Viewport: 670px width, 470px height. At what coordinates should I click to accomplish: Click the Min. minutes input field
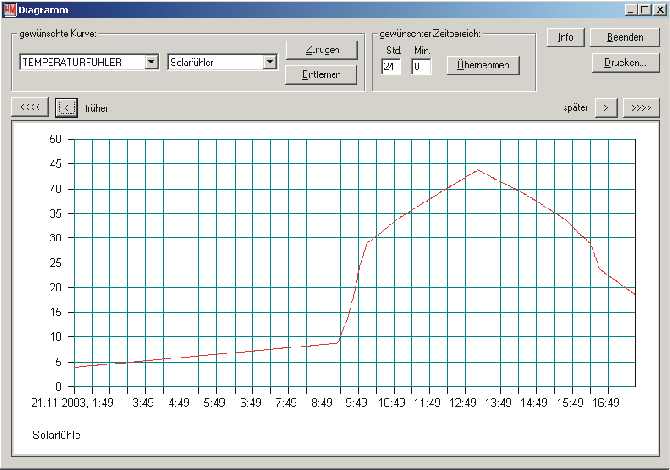[420, 67]
